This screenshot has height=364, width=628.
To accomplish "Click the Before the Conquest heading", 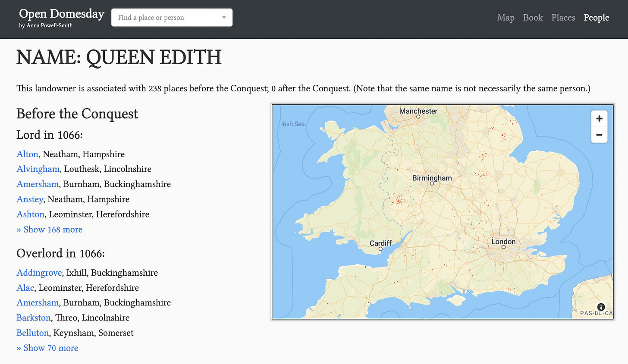I will pos(77,114).
